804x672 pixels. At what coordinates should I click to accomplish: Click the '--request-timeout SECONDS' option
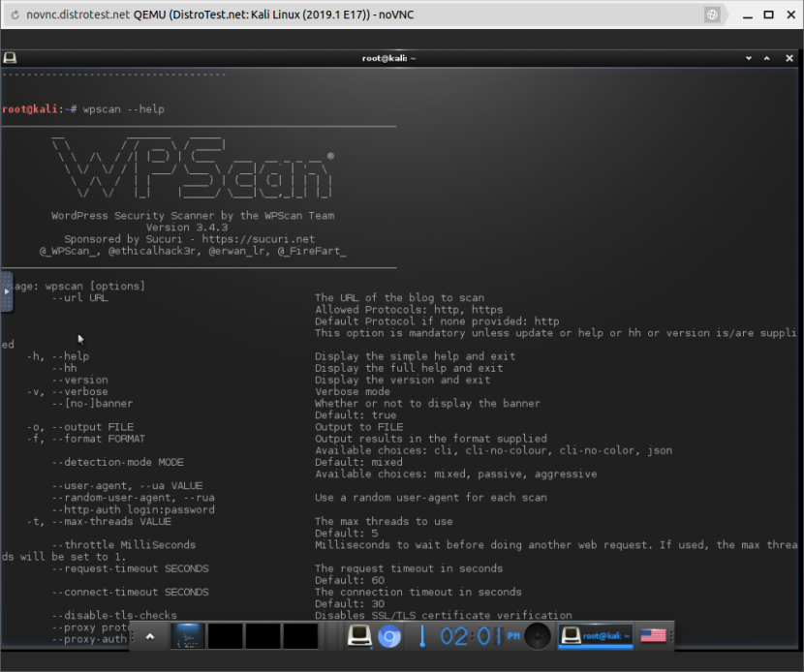[x=130, y=568]
